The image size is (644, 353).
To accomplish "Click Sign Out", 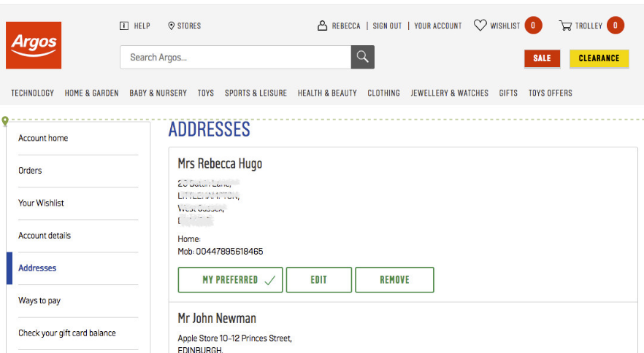I will [387, 26].
